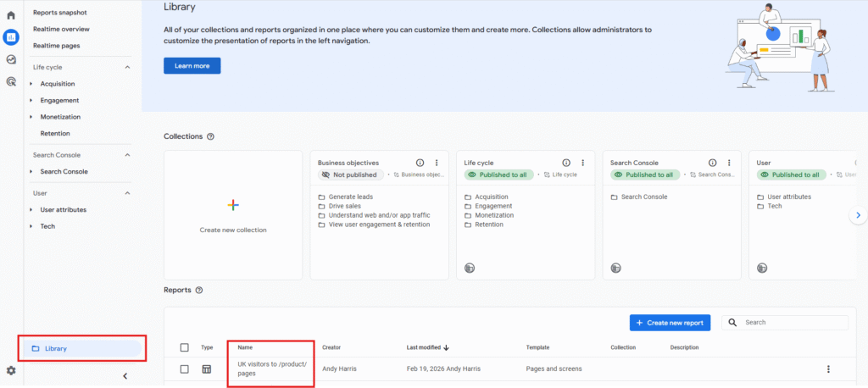Viewport: 868px width, 388px height.
Task: Click Create new collection card
Action: 233,215
